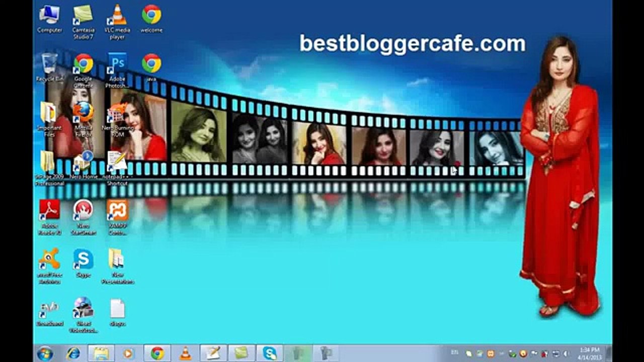
Task: Launch the Google Chrome desktop shortcut
Action: pos(83,70)
